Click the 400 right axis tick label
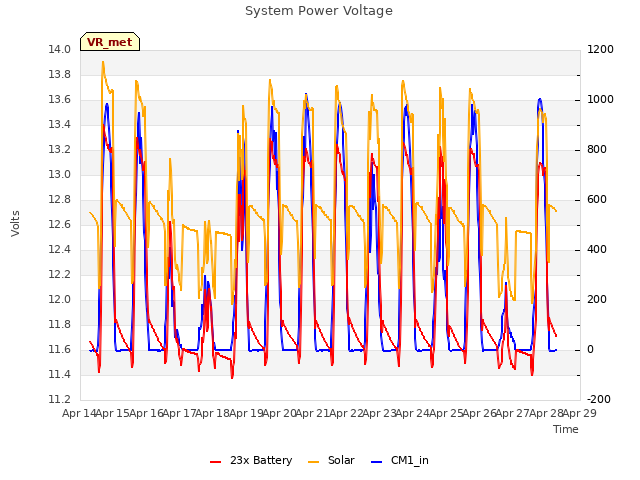Viewport: 640px width, 480px height. 597,249
